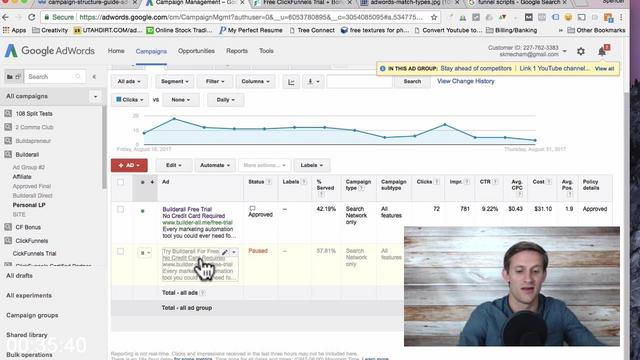
Task: Open the All ads dropdown
Action: [x=129, y=82]
